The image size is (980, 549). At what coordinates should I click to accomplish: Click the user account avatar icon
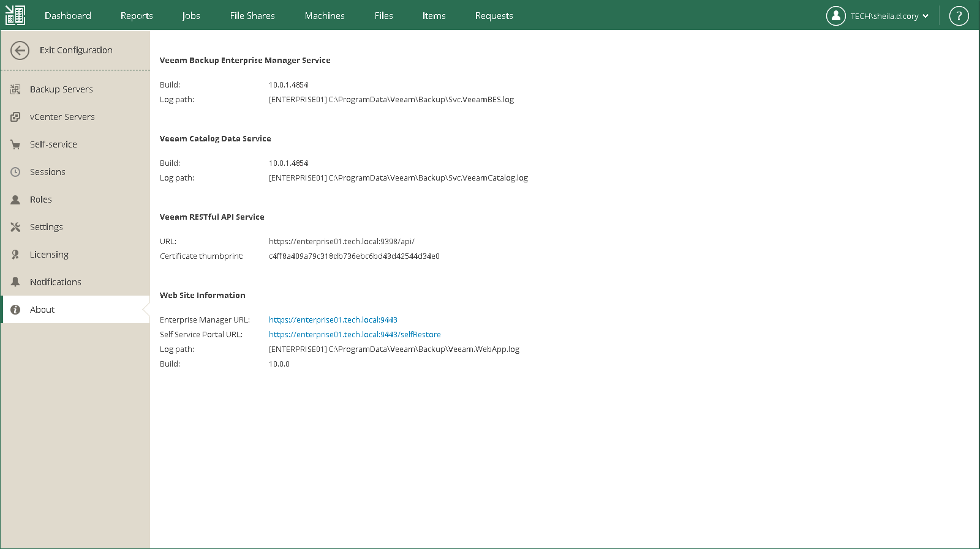[835, 16]
